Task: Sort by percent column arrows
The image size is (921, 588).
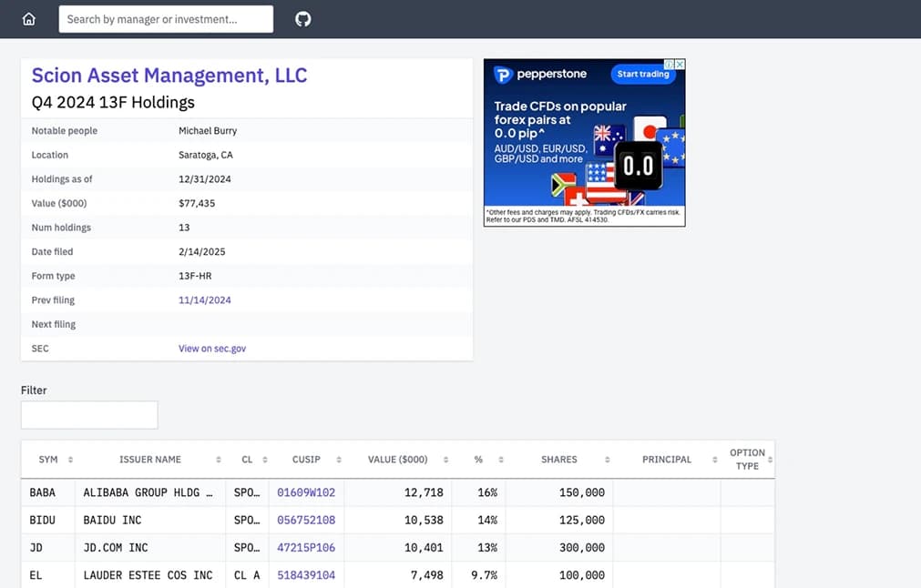Action: pos(501,460)
